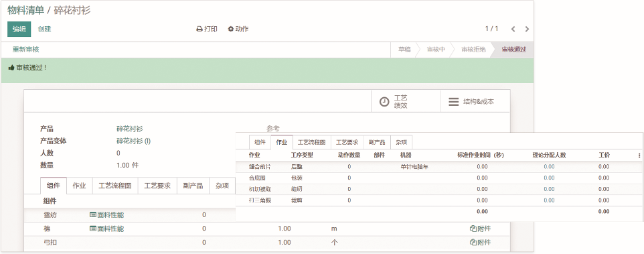Click the 编辑 button
This screenshot has height=254, width=644.
coord(19,29)
